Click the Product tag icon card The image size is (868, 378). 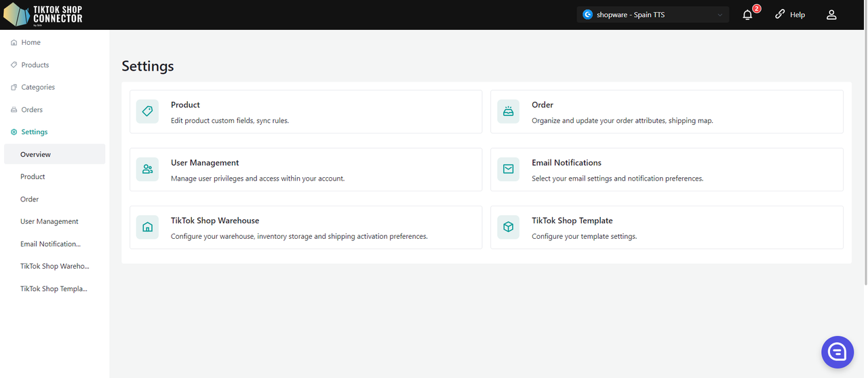pos(147,112)
